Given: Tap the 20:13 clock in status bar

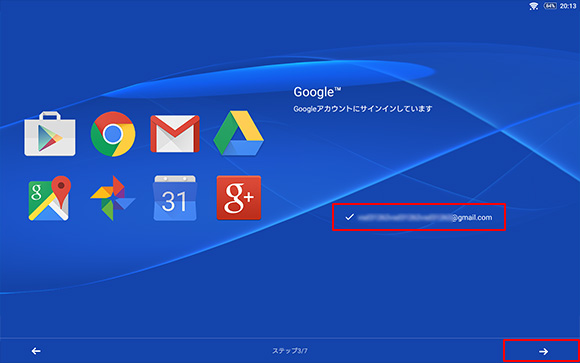Looking at the screenshot, I should coord(568,6).
